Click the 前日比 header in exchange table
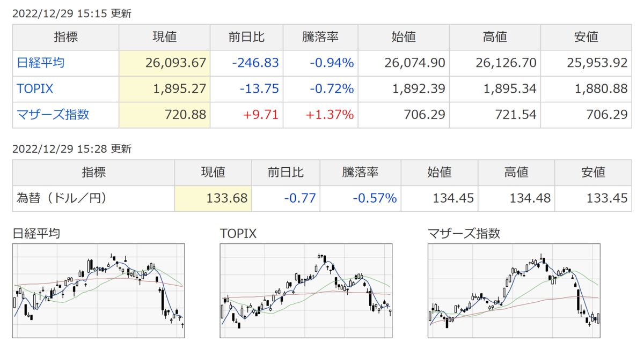 (x=286, y=172)
